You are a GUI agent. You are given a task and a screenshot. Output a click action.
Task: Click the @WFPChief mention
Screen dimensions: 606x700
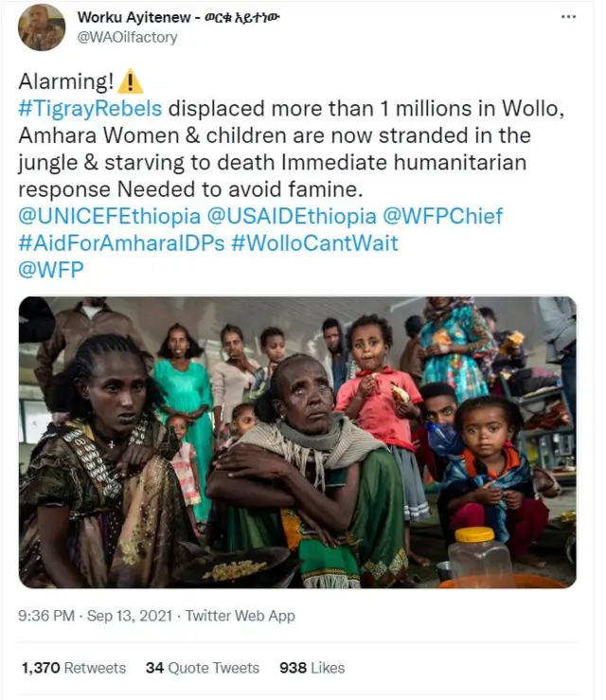click(443, 216)
